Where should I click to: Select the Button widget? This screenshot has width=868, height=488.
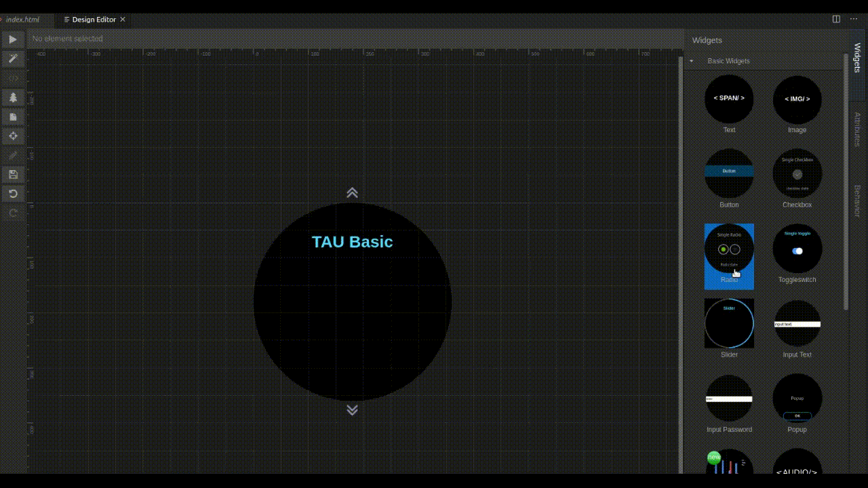[x=729, y=174]
